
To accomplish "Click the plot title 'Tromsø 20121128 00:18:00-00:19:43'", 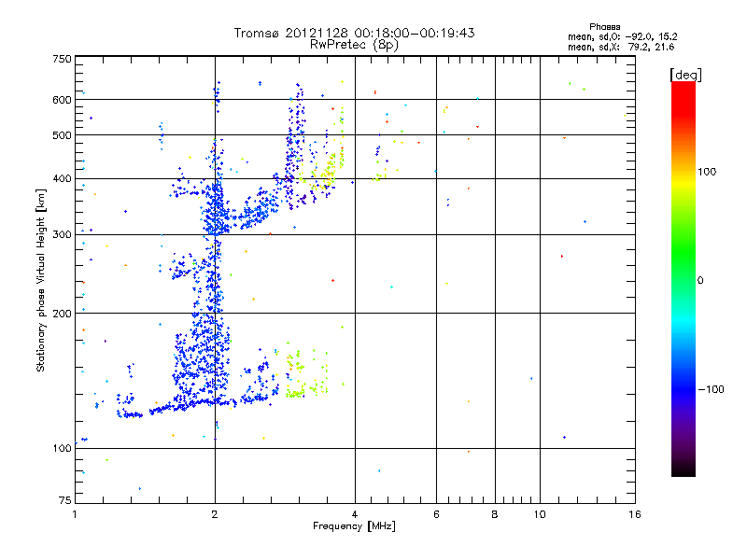I will pos(354,33).
